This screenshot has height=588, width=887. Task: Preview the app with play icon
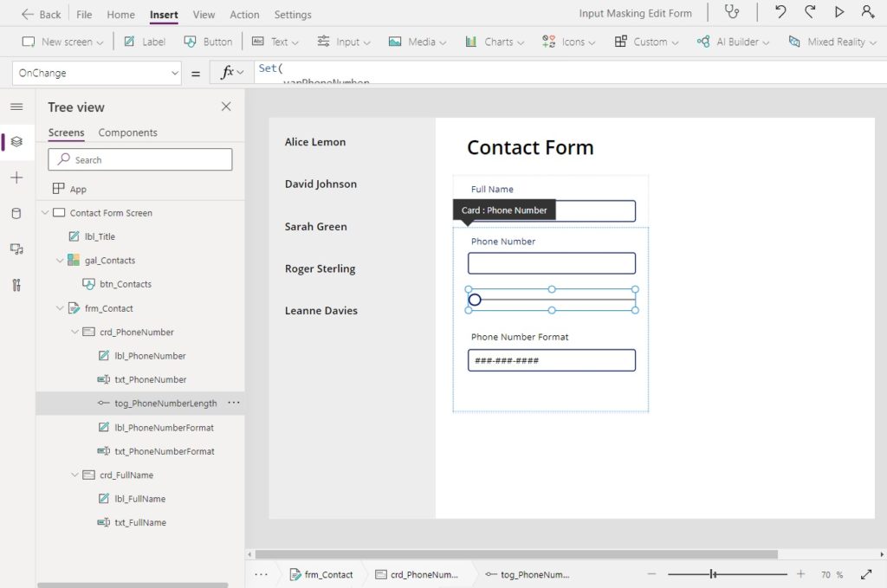point(839,12)
